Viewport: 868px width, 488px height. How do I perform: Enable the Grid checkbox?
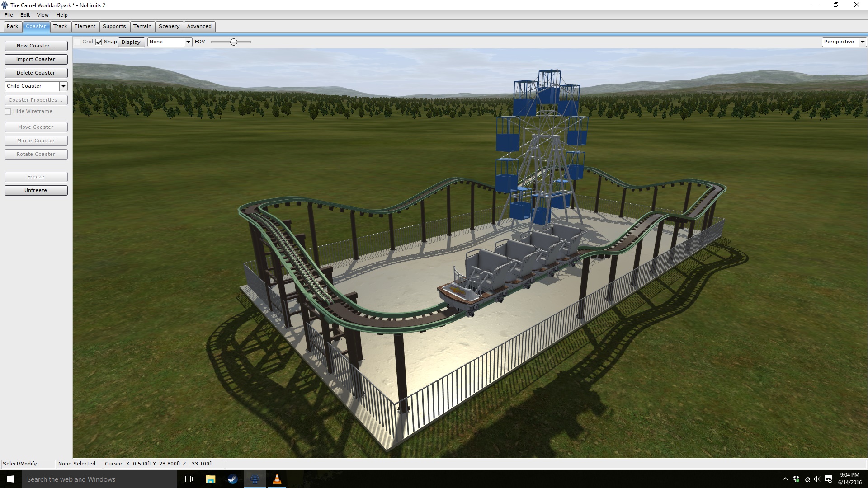77,42
